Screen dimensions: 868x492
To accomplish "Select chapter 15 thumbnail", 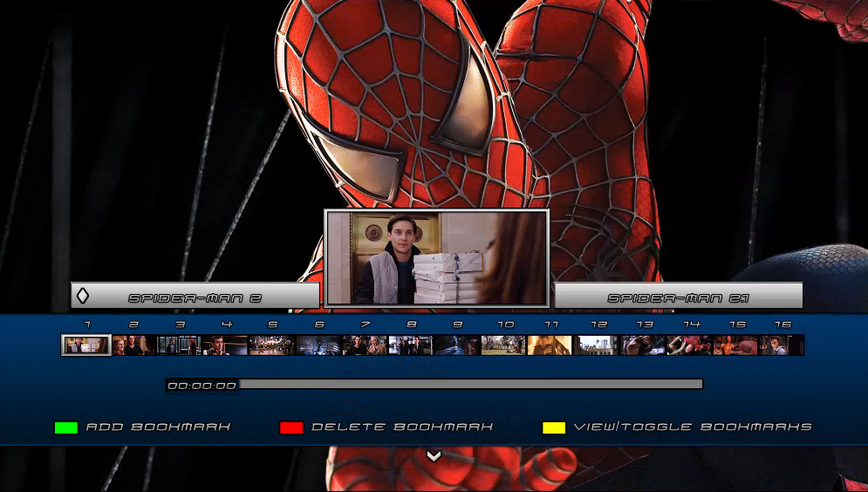I will [x=735, y=345].
